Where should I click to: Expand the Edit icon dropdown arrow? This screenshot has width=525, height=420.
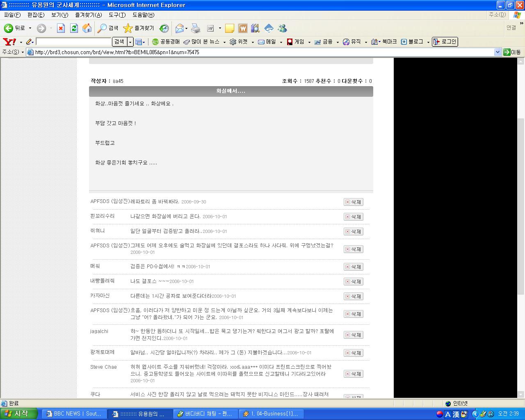[220, 28]
